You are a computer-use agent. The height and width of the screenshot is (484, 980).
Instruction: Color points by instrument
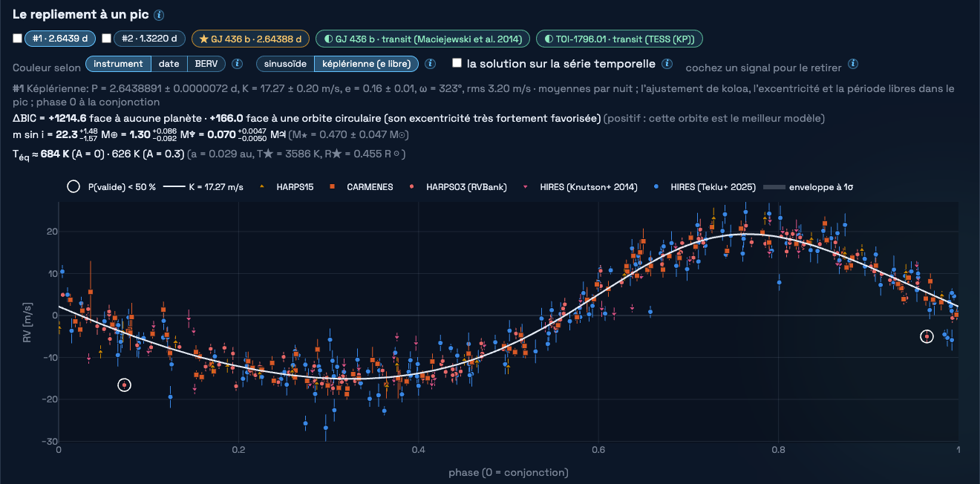pyautogui.click(x=118, y=64)
